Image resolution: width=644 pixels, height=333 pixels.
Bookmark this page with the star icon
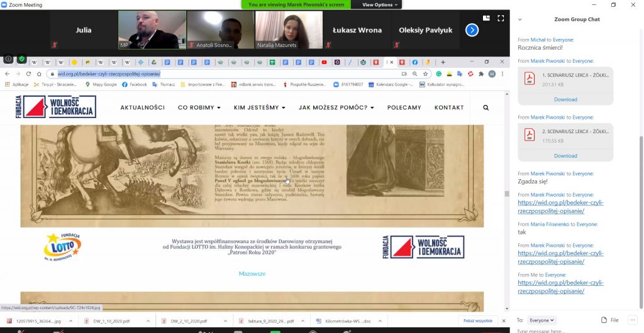click(x=426, y=74)
